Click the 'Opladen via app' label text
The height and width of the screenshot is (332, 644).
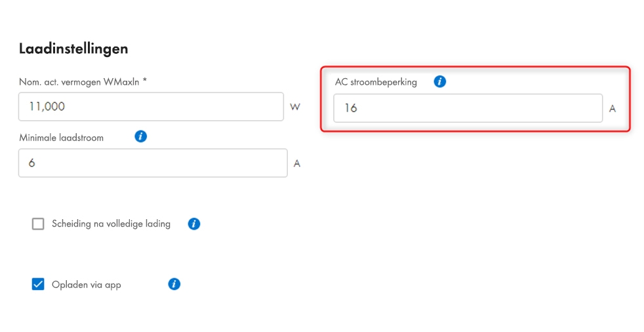(x=87, y=285)
